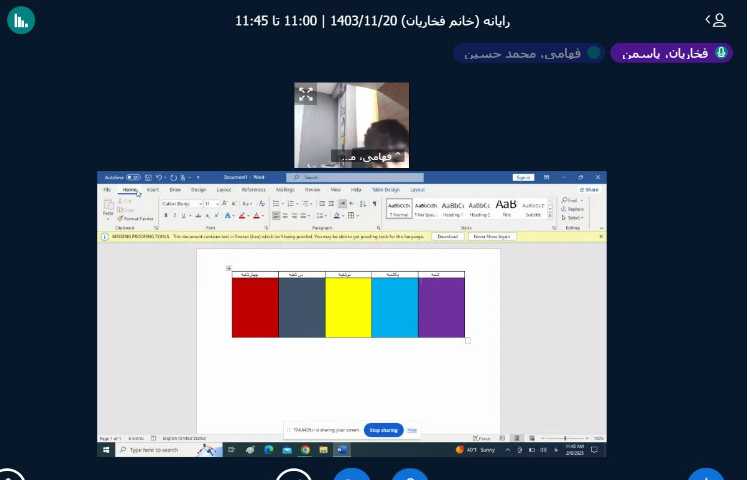Screen dimensions: 750x480
Task: Open Microsoft Edge from the taskbar
Action: point(268,450)
